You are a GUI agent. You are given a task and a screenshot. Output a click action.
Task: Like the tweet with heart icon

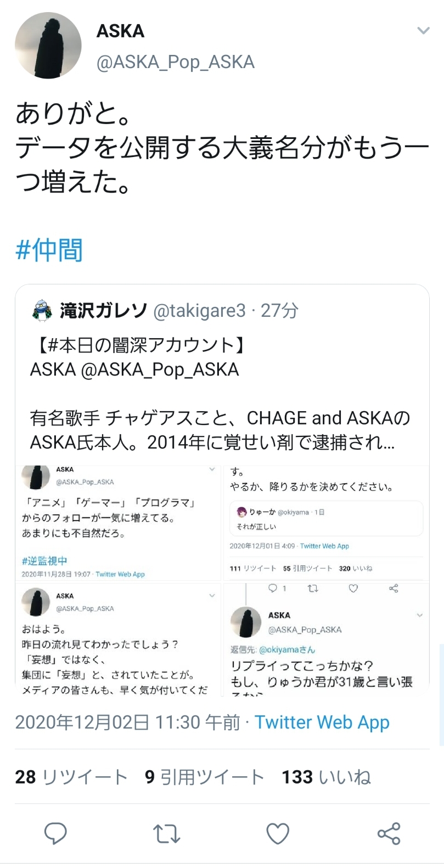pyautogui.click(x=278, y=835)
